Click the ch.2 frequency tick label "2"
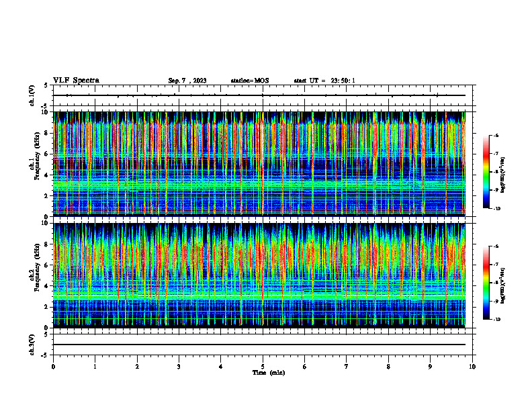The image size is (532, 411). pos(47,307)
